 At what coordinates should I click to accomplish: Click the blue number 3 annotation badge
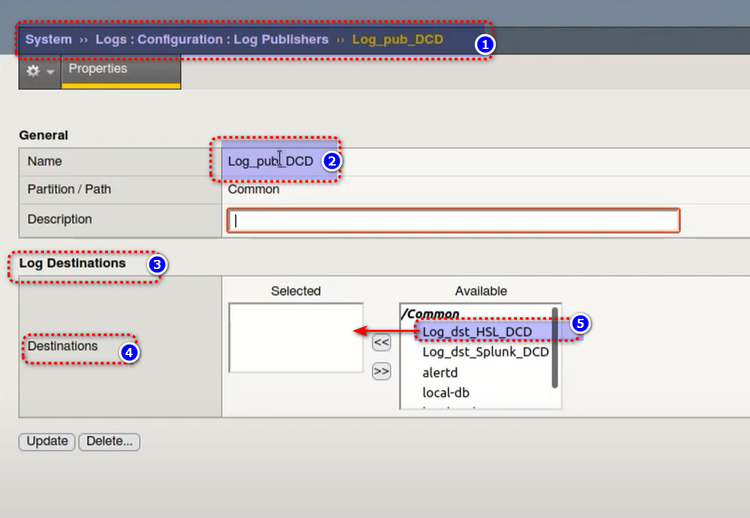[x=156, y=265]
